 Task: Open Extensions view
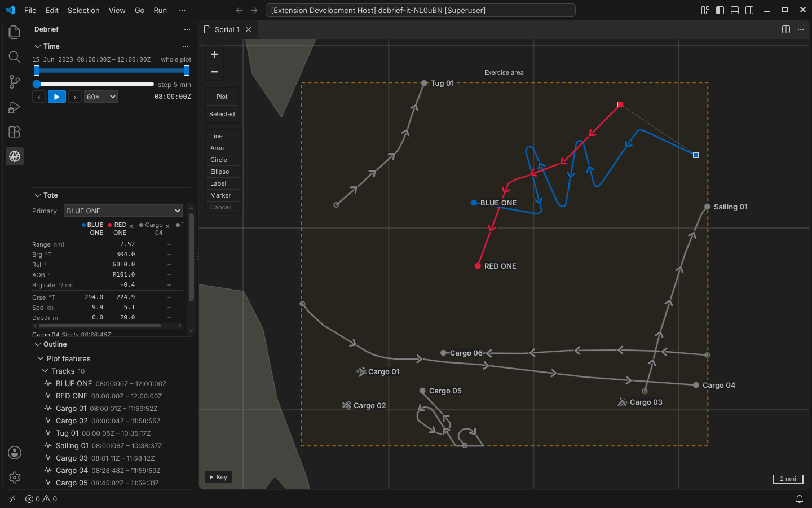(x=15, y=132)
